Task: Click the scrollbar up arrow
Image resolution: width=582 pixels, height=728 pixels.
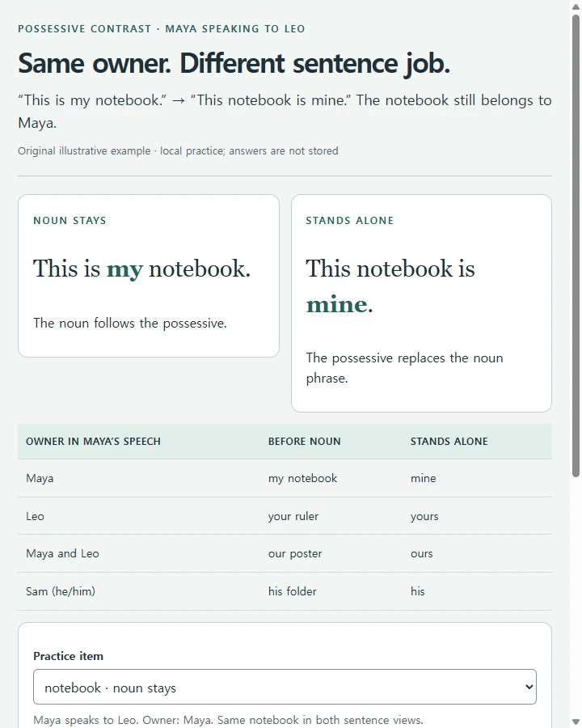Action: pos(576,6)
